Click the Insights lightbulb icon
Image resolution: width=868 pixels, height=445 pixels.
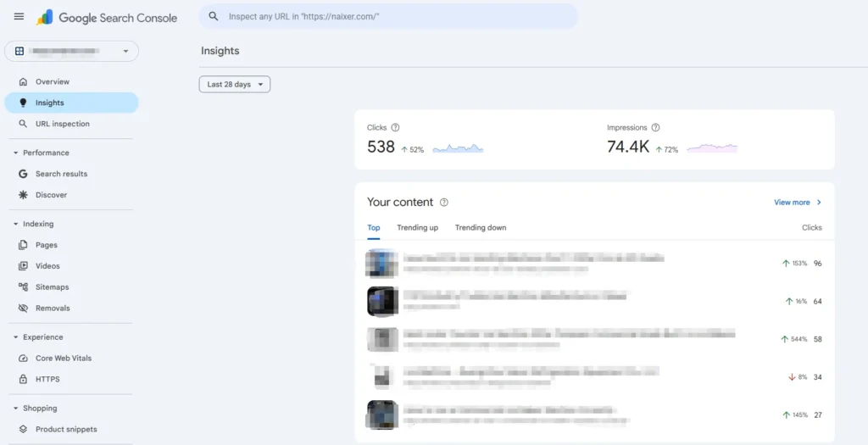click(x=23, y=103)
